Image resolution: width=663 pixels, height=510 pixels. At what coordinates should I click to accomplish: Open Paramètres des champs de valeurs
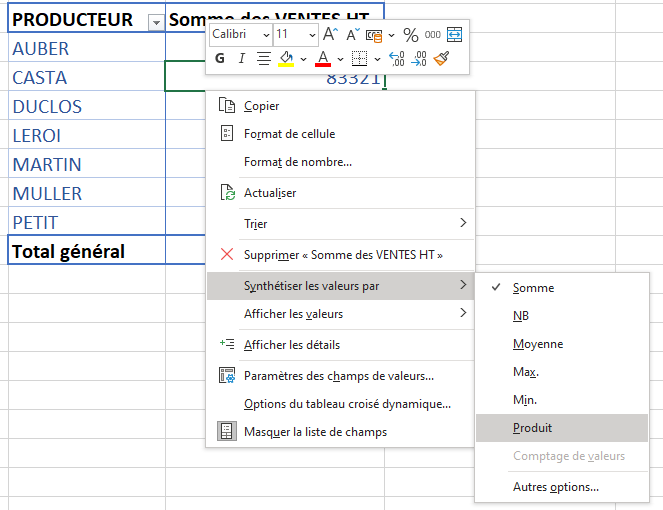coord(338,376)
